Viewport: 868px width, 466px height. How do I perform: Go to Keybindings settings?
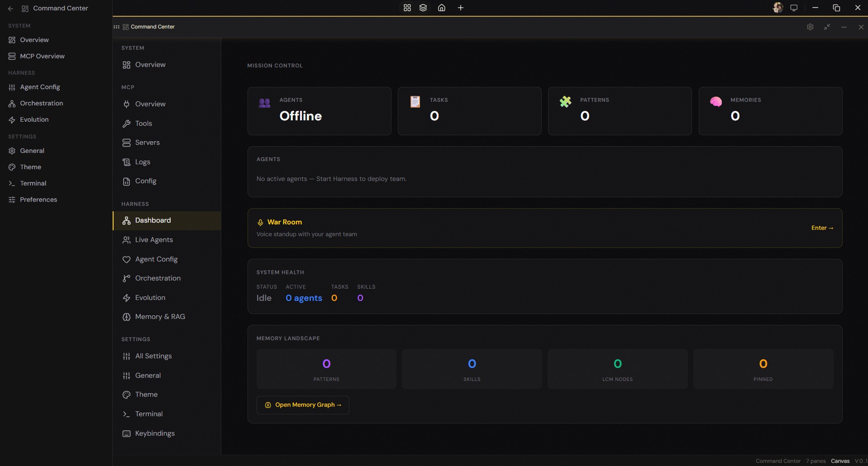pos(154,433)
